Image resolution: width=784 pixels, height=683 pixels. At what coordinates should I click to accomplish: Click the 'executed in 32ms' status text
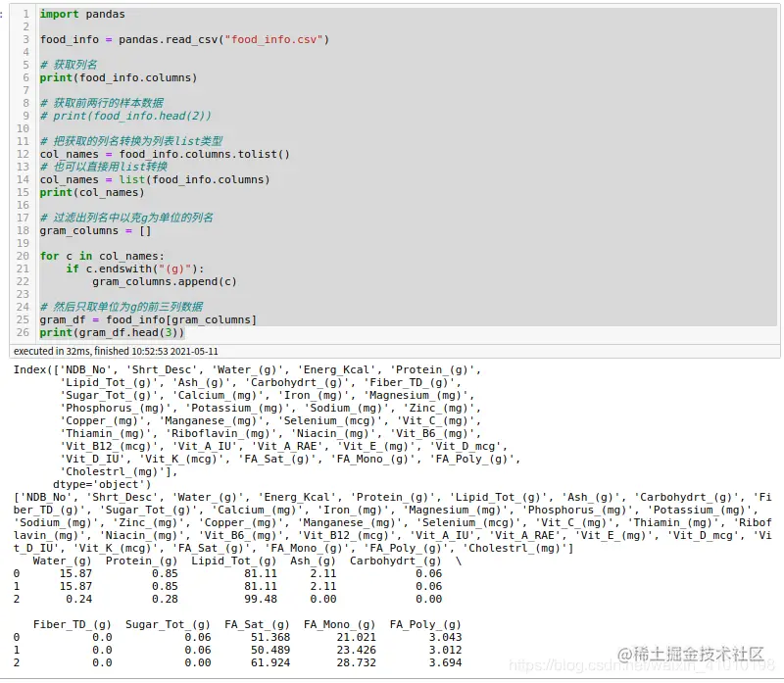(116, 351)
